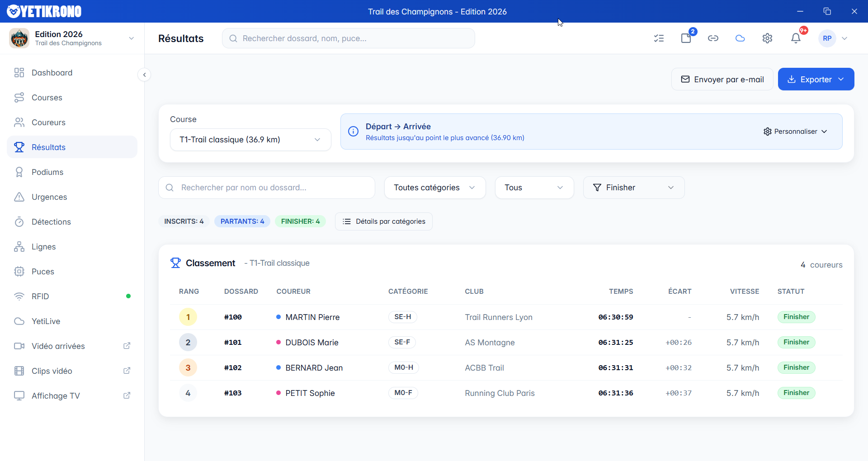The width and height of the screenshot is (868, 461).
Task: Open the T1-Trail classique course dropdown
Action: pyautogui.click(x=250, y=140)
